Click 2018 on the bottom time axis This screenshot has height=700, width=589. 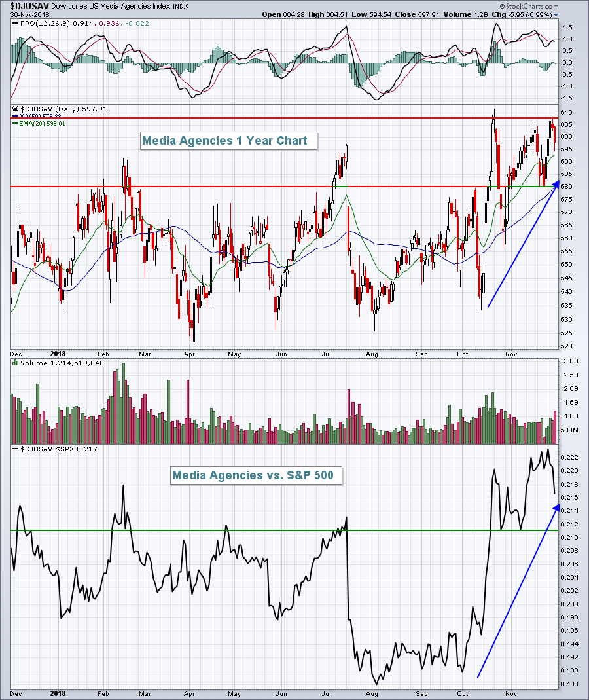click(58, 694)
